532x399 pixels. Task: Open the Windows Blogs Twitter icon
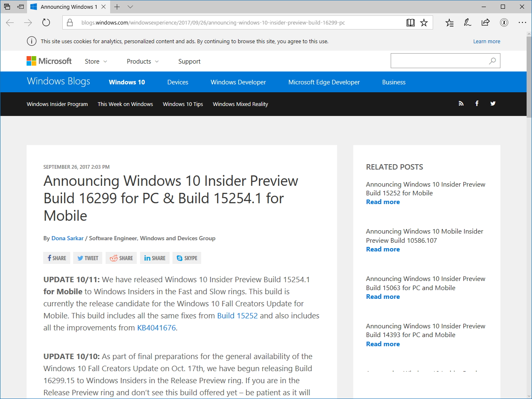(x=493, y=103)
